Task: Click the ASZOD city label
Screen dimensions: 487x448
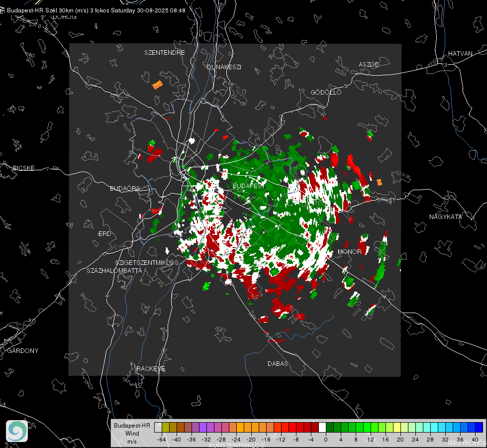Action: pyautogui.click(x=369, y=64)
